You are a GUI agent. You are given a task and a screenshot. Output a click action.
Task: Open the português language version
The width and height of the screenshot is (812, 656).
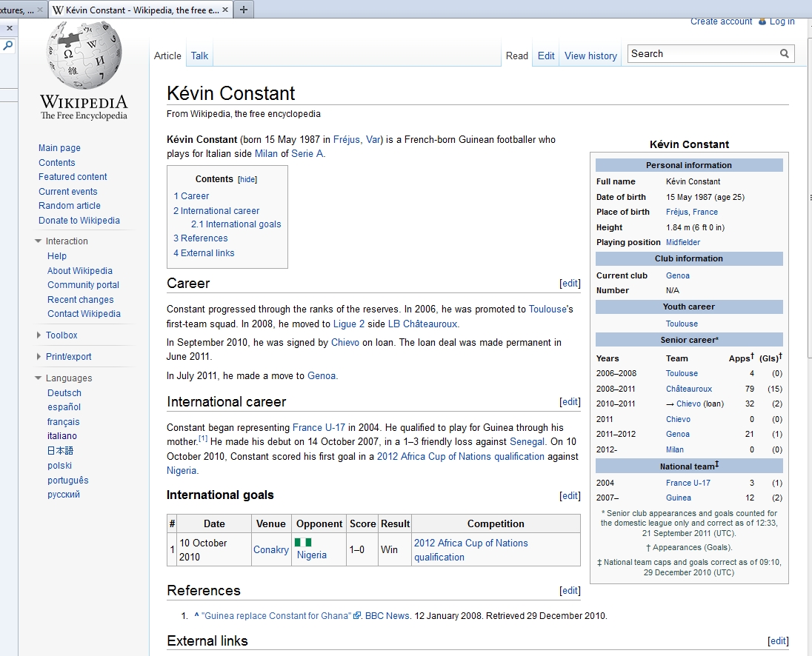(68, 481)
